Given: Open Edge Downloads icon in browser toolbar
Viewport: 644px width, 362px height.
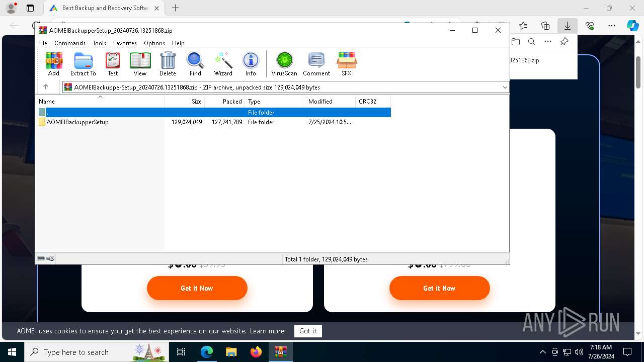Looking at the screenshot, I should (567, 26).
